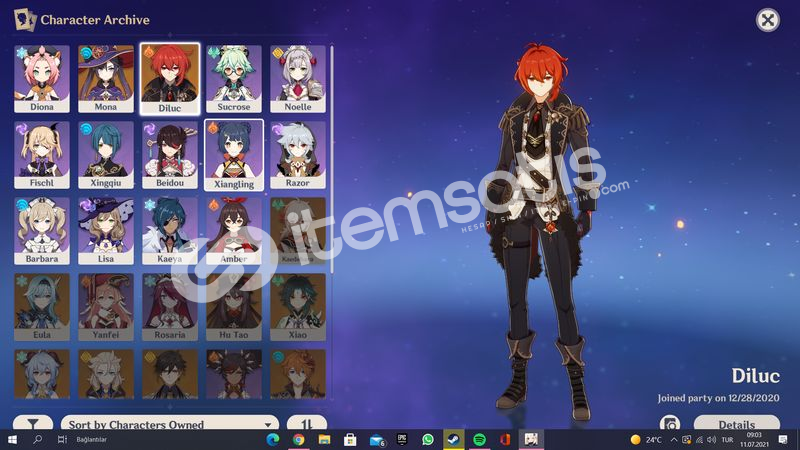800x450 pixels.
Task: Open Task View on the taskbar
Action: pos(62,440)
